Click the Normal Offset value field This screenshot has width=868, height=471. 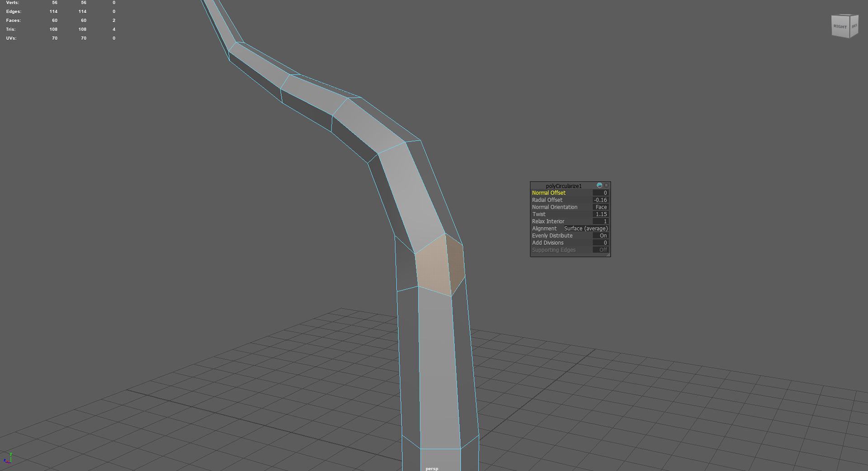(600, 193)
